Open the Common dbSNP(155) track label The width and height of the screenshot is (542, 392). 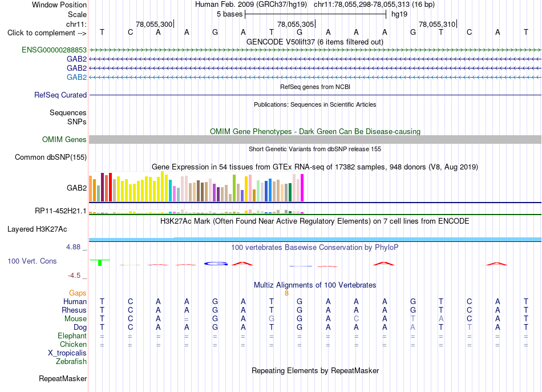[x=50, y=157]
